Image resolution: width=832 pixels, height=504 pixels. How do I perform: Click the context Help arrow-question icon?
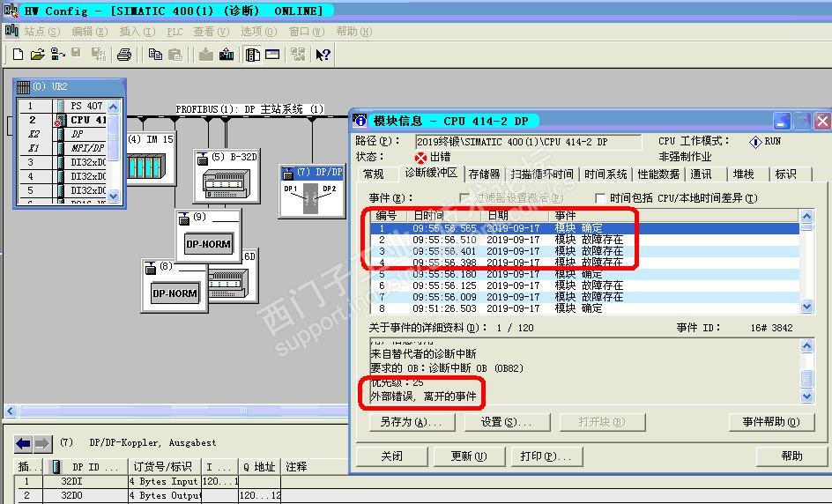(323, 54)
